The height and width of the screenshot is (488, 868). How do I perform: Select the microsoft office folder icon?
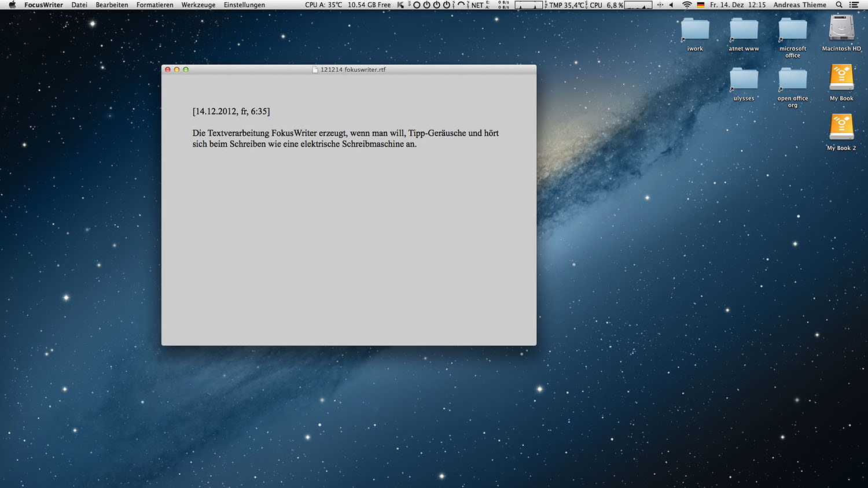tap(793, 30)
